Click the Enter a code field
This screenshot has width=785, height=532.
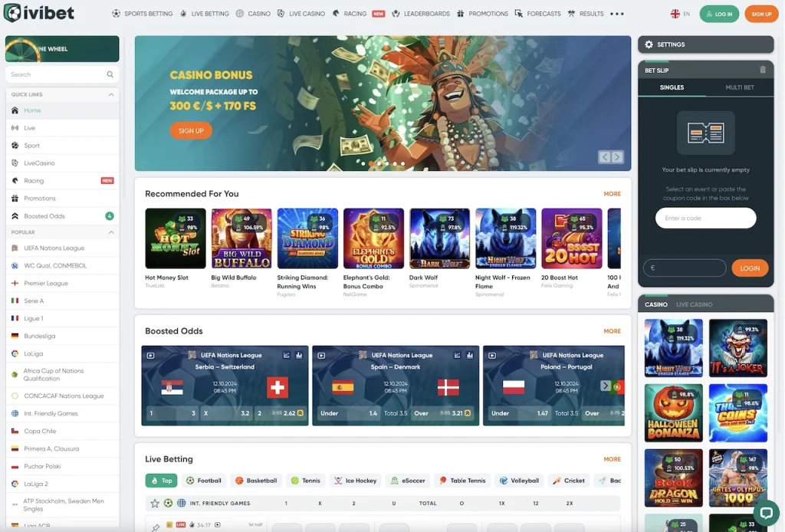(705, 218)
